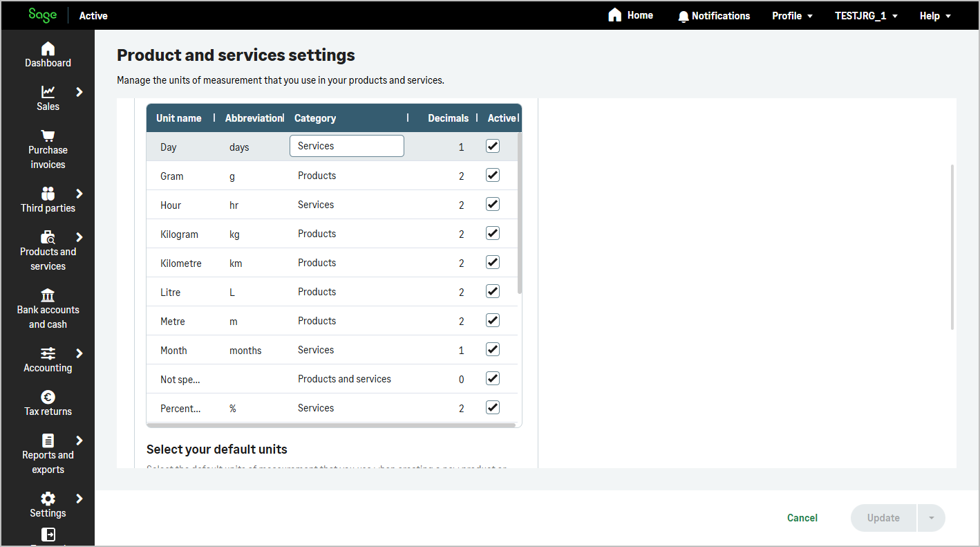Open the TESTJRG_1 company dropdown

click(866, 16)
